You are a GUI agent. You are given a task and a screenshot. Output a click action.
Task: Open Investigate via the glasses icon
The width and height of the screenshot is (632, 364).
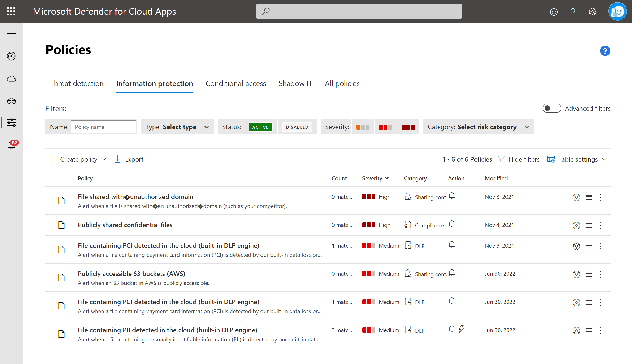click(12, 101)
